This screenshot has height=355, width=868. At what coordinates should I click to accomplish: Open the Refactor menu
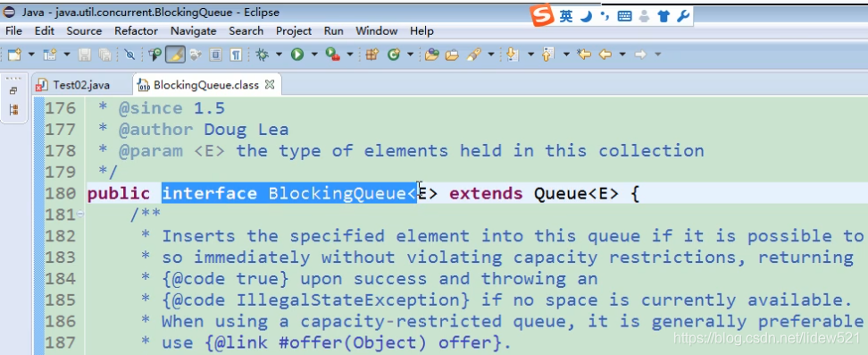click(136, 31)
